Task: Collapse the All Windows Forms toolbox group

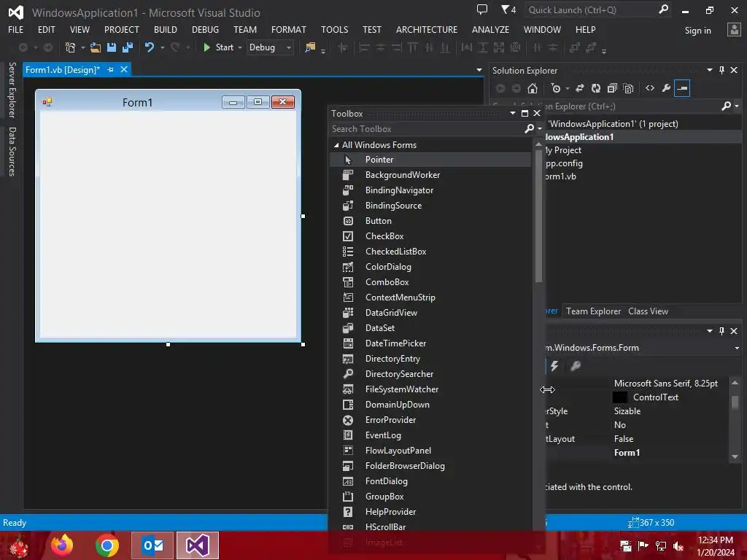Action: click(336, 145)
